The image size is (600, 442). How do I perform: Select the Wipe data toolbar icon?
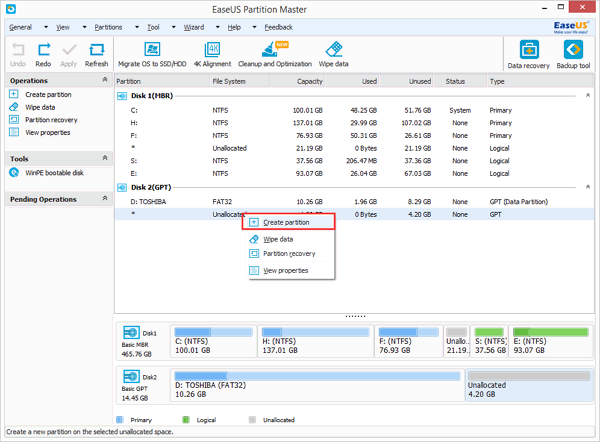[334, 49]
